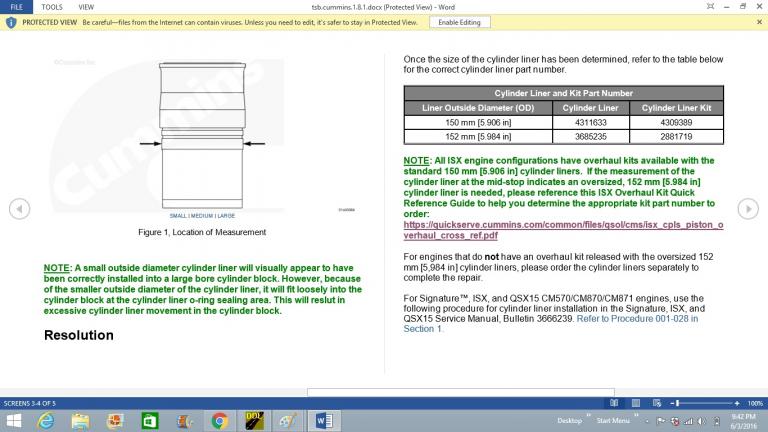Click the Cylinder Liner Kit column header
Image resolution: width=768 pixels, height=432 pixels.
point(676,108)
